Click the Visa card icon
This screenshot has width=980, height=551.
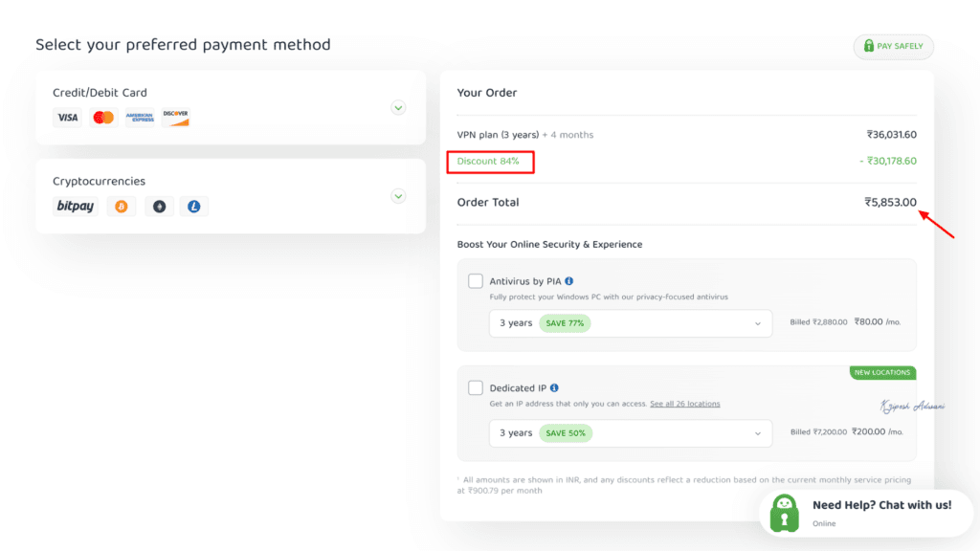67,118
